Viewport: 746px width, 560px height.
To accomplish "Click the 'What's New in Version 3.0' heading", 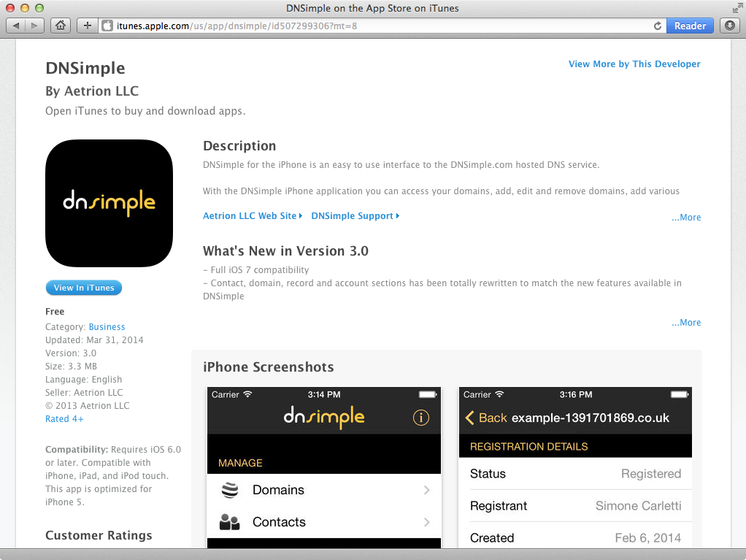I will (x=285, y=250).
